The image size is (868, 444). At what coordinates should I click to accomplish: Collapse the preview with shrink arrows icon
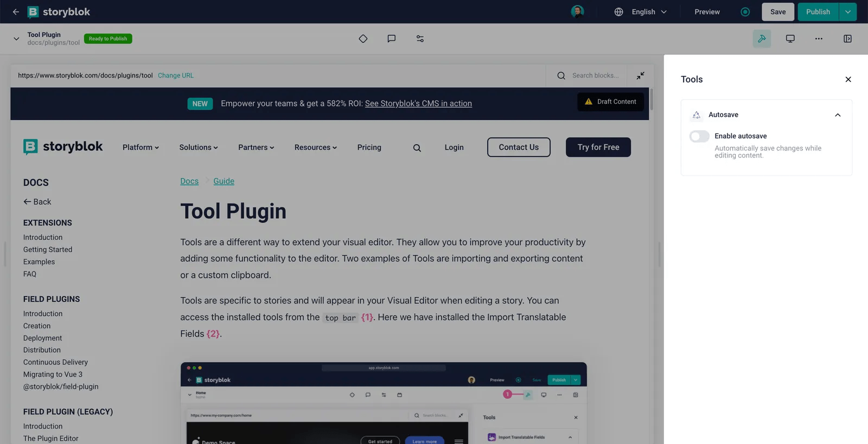640,75
